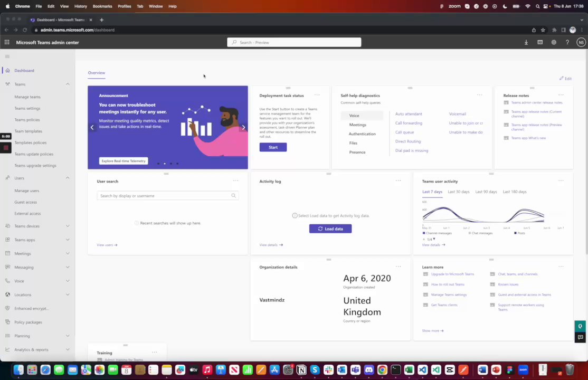The width and height of the screenshot is (588, 380).
Task: Open Guest access in sidebar
Action: tap(25, 202)
